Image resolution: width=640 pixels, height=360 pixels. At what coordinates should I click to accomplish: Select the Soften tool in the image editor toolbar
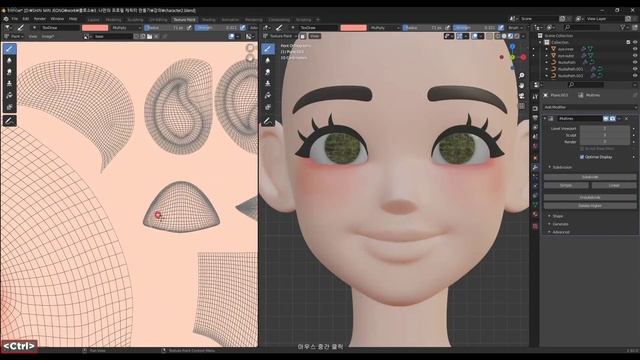pyautogui.click(x=9, y=60)
